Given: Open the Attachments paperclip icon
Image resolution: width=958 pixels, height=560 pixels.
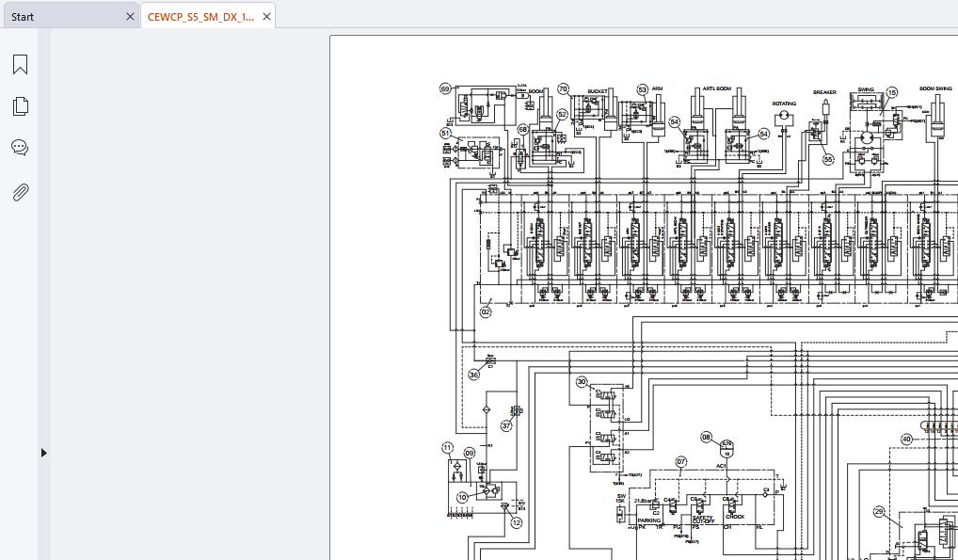Looking at the screenshot, I should point(20,193).
